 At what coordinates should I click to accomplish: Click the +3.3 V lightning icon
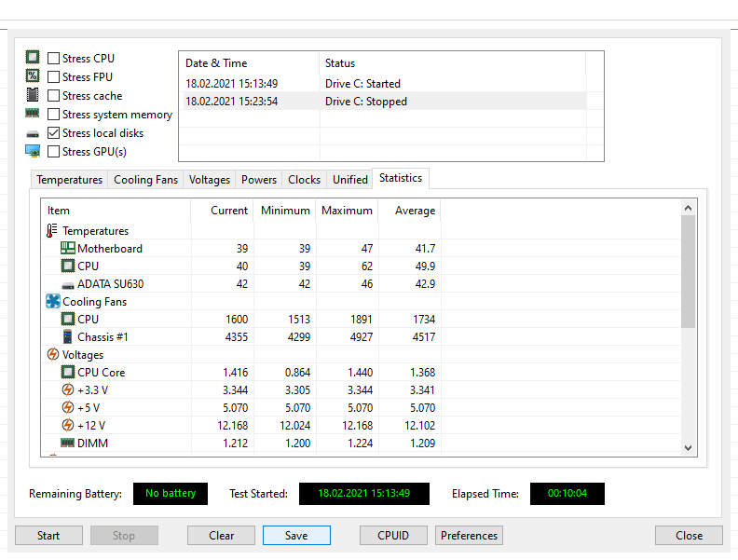68,389
